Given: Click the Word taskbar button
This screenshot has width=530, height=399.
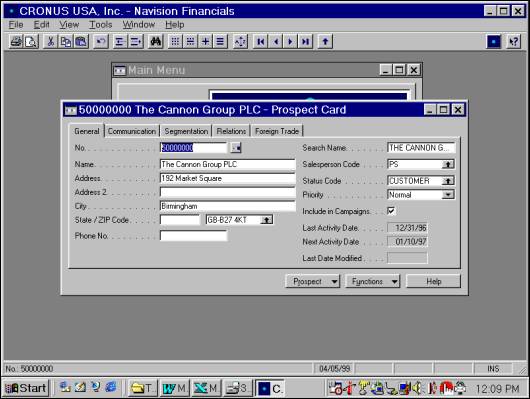Looking at the screenshot, I should (175, 388).
